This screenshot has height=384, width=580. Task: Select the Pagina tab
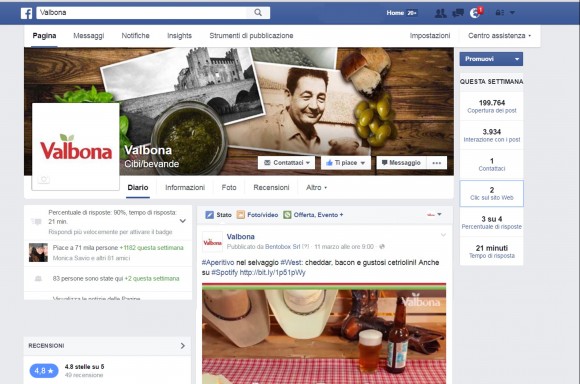44,36
